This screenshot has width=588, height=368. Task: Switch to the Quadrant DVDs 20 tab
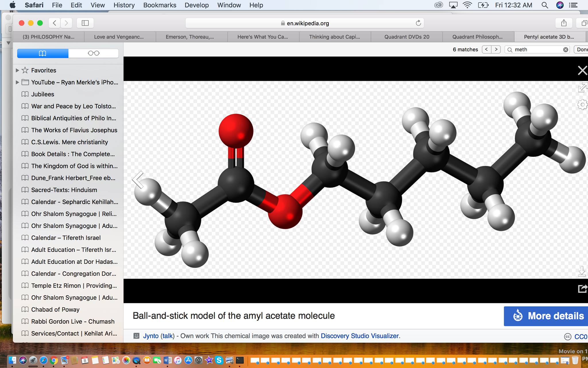pos(407,37)
